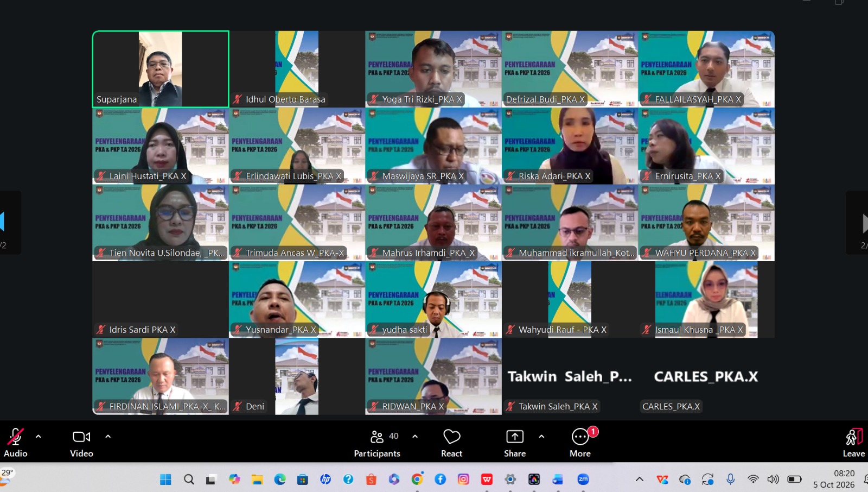
Task: Switch to Zoom app in taskbar
Action: (583, 479)
